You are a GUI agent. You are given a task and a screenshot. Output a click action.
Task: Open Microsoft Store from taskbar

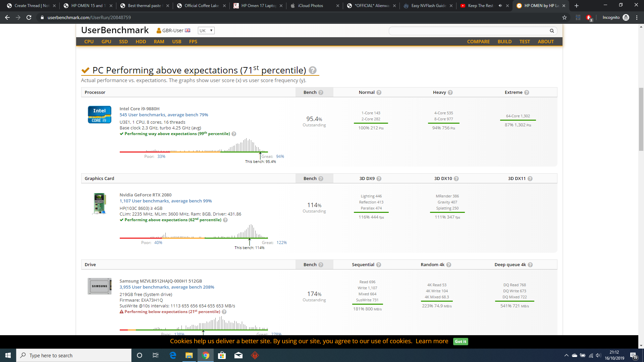click(222, 355)
